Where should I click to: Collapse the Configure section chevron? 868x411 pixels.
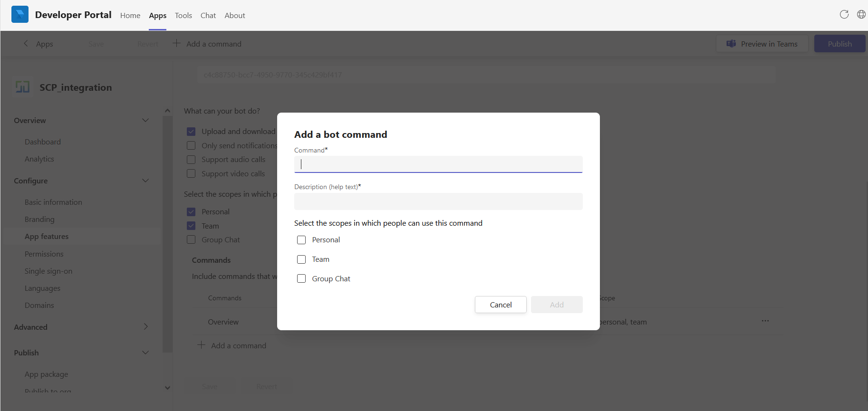pos(145,181)
